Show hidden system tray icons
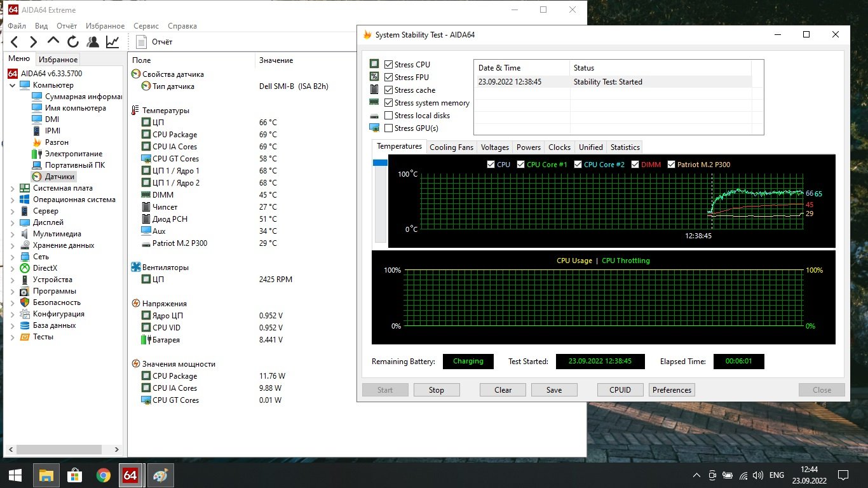 tap(696, 475)
